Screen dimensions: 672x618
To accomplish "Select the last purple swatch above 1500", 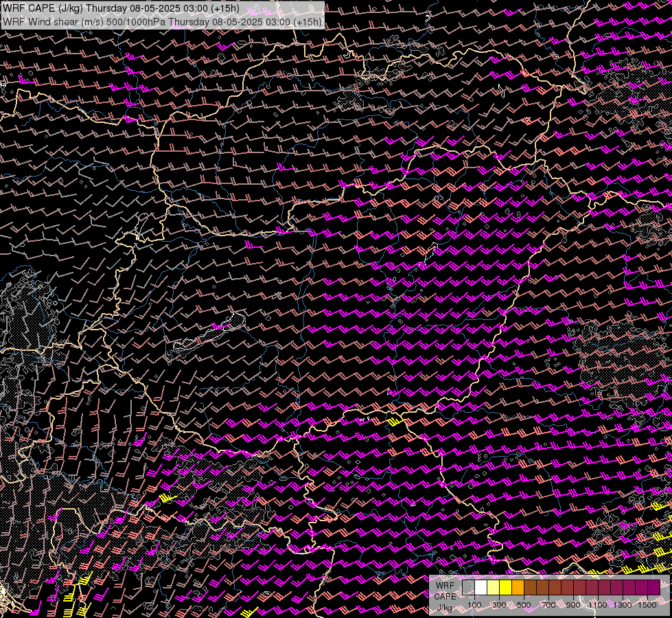I will 653,588.
